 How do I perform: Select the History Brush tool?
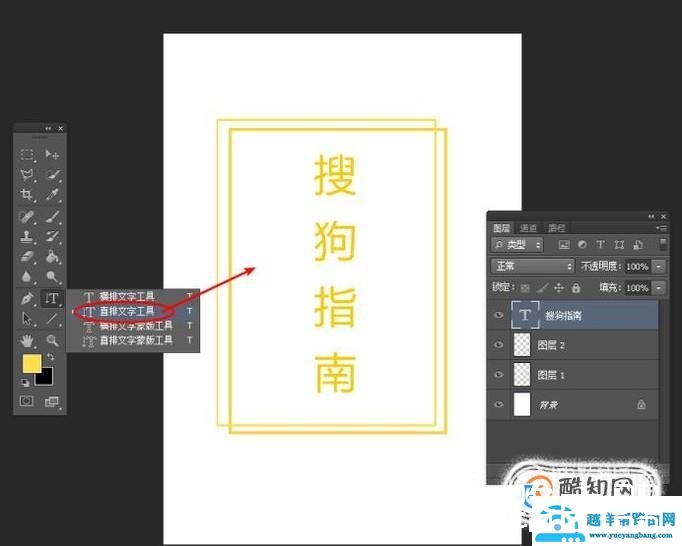pos(53,237)
